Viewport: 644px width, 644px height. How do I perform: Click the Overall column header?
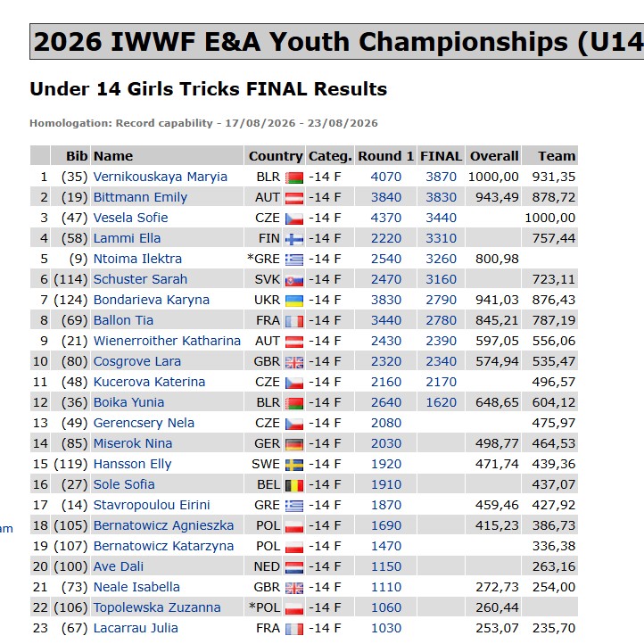pyautogui.click(x=493, y=156)
